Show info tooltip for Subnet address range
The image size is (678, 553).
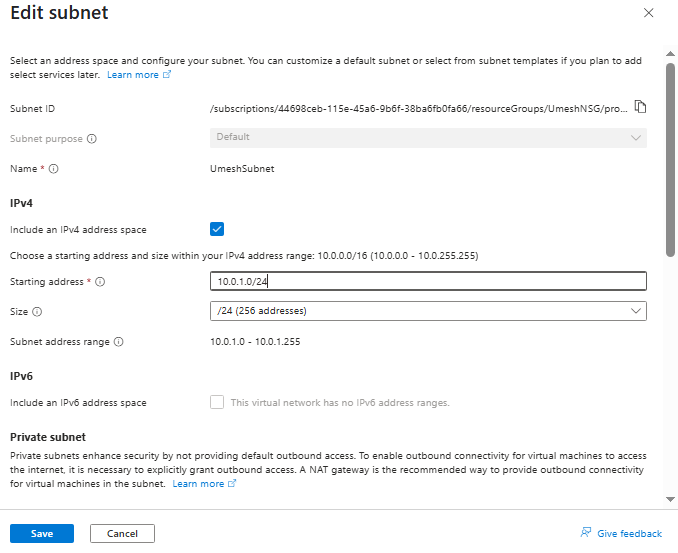point(118,342)
